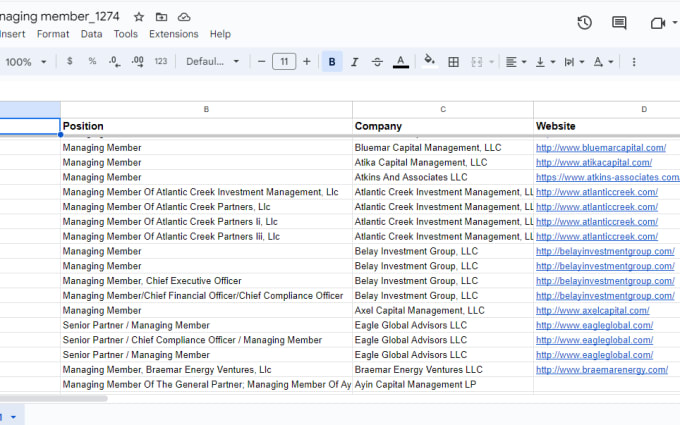Open meeting options dropdown arrow beside camera
680x425 pixels.
(675, 23)
